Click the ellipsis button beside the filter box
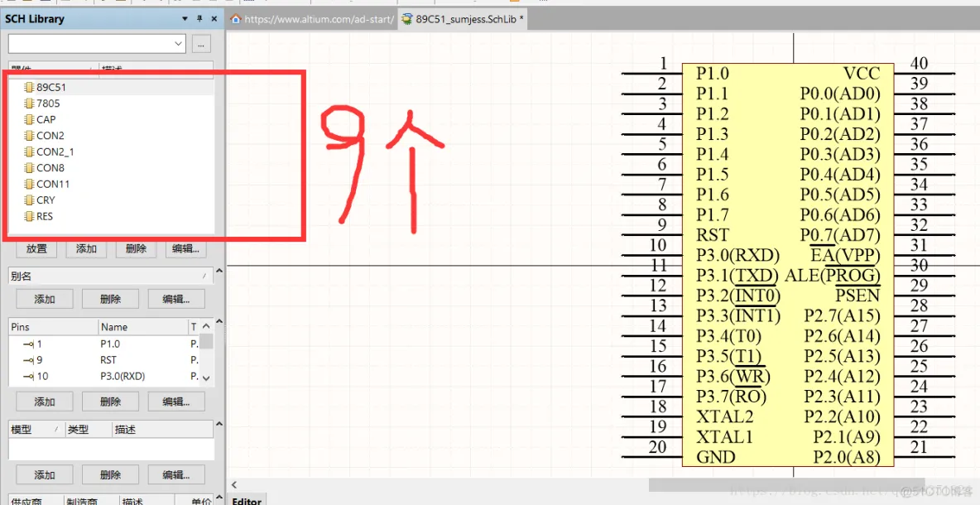This screenshot has height=505, width=980. pyautogui.click(x=201, y=44)
